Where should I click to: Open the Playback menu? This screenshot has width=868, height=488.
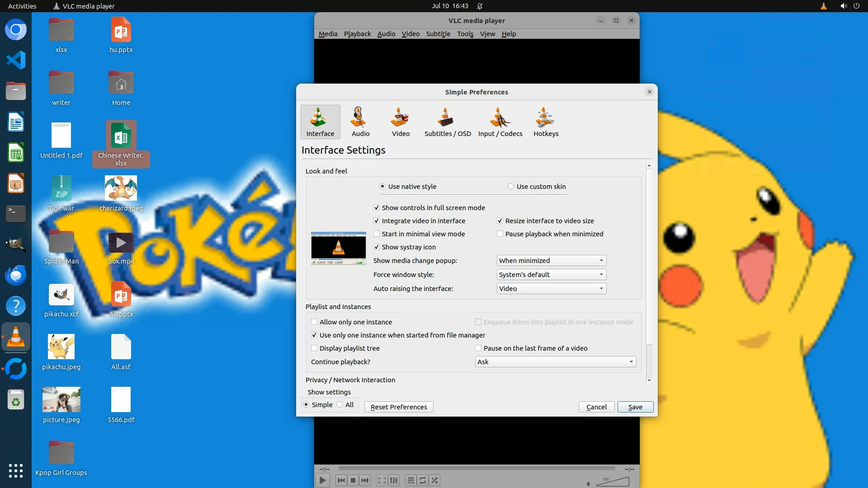(357, 34)
